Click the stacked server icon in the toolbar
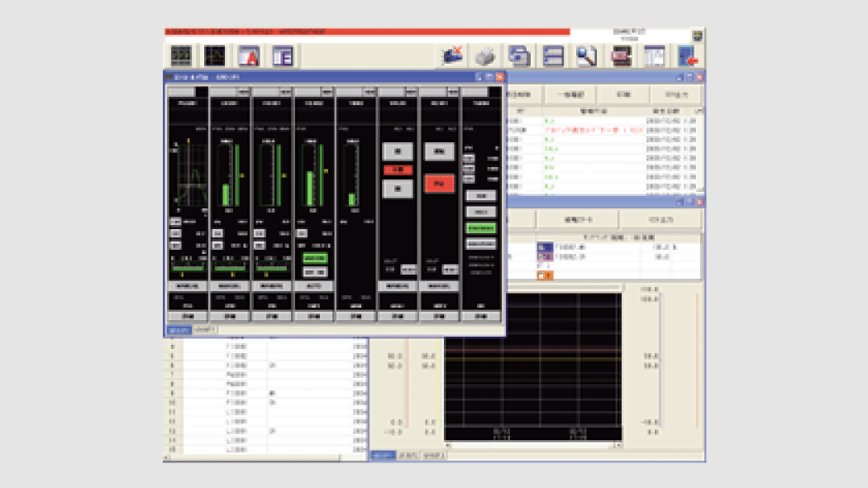 (553, 55)
